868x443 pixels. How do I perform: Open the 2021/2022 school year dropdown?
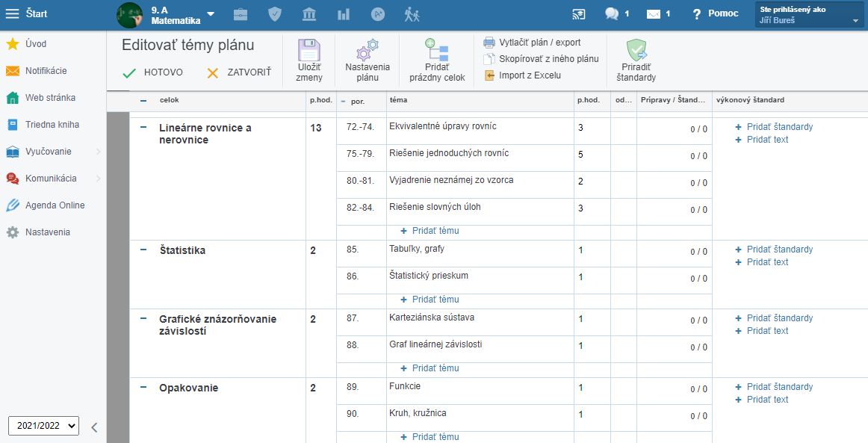[x=43, y=425]
